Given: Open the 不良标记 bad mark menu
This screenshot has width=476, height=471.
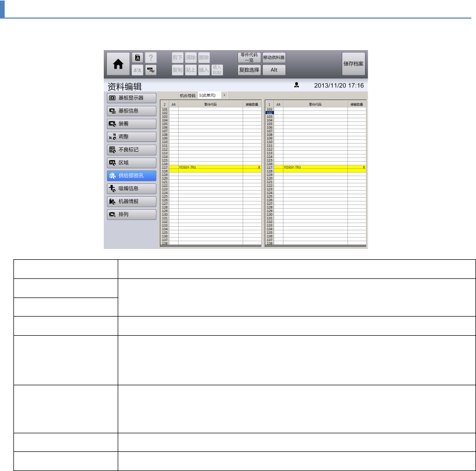Looking at the screenshot, I should click(132, 150).
